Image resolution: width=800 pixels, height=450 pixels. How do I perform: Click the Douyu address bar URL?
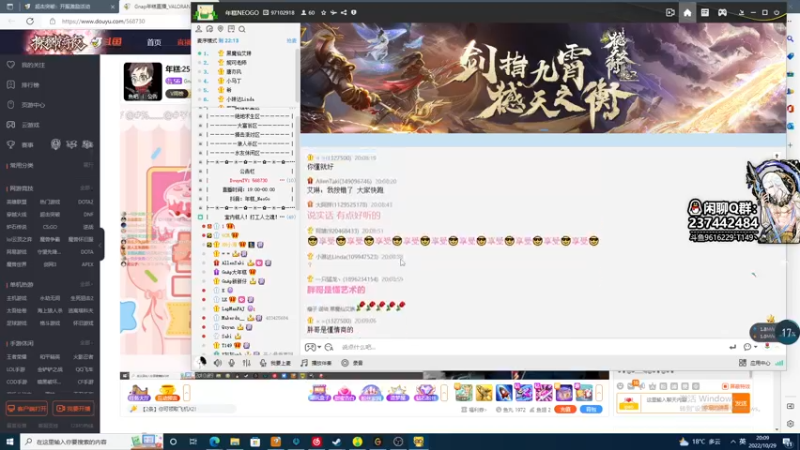click(103, 21)
